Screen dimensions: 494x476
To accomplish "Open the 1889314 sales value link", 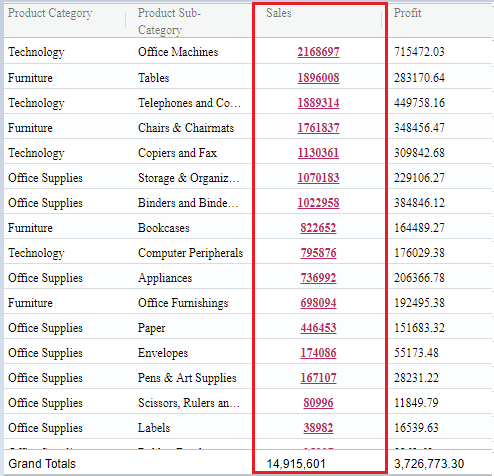I will pos(318,103).
